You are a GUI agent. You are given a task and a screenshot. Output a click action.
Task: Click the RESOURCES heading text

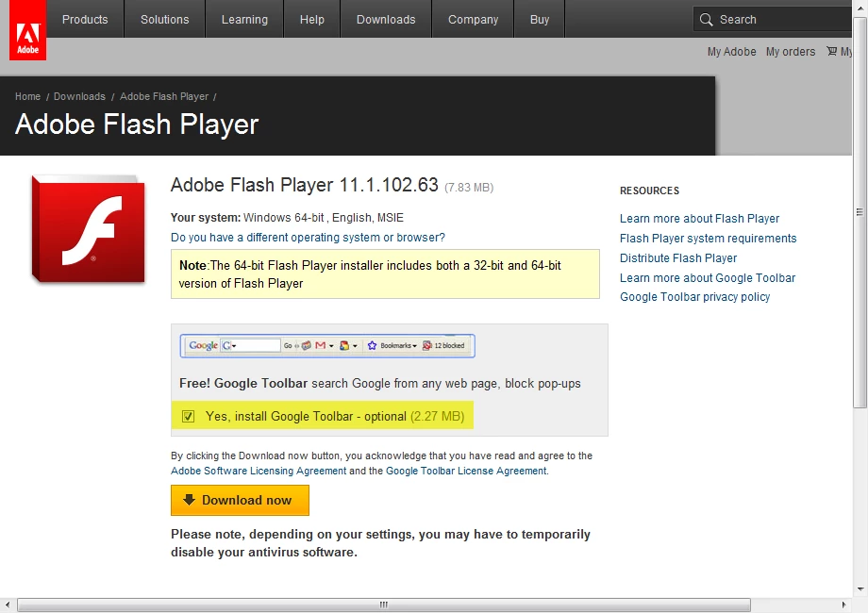[649, 191]
